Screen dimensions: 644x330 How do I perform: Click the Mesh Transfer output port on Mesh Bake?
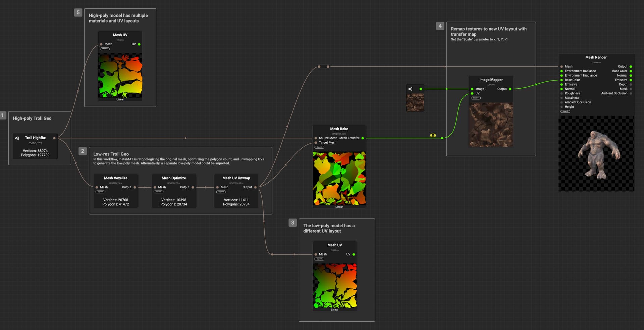[x=363, y=138]
